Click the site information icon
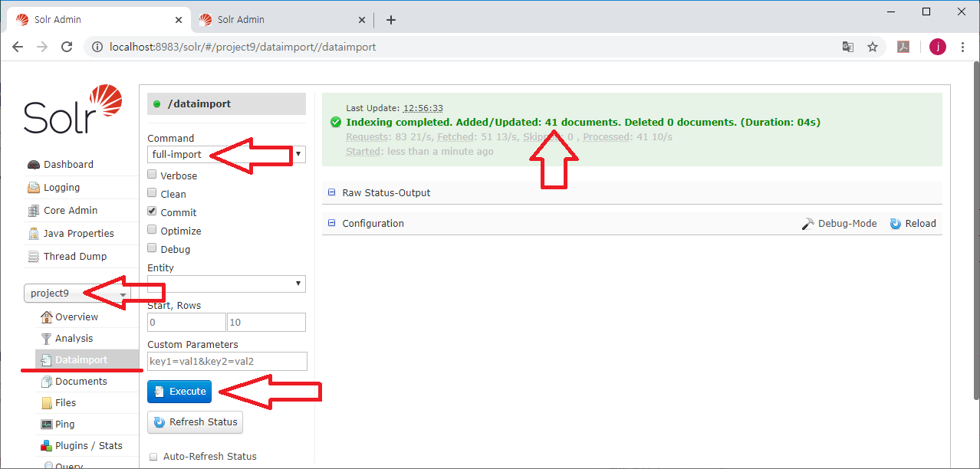Screen dimensions: 980x469 (x=97, y=47)
